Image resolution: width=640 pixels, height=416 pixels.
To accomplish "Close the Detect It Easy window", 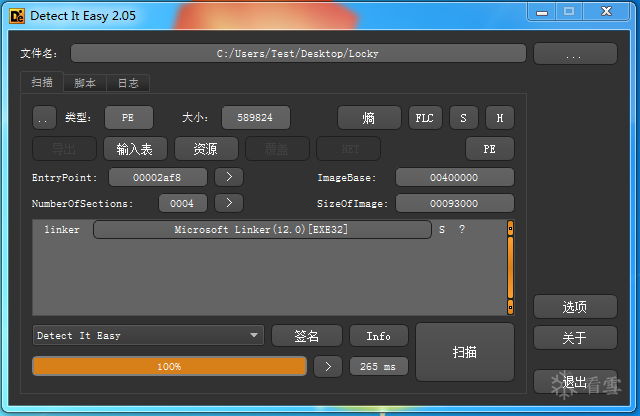I will coord(607,11).
